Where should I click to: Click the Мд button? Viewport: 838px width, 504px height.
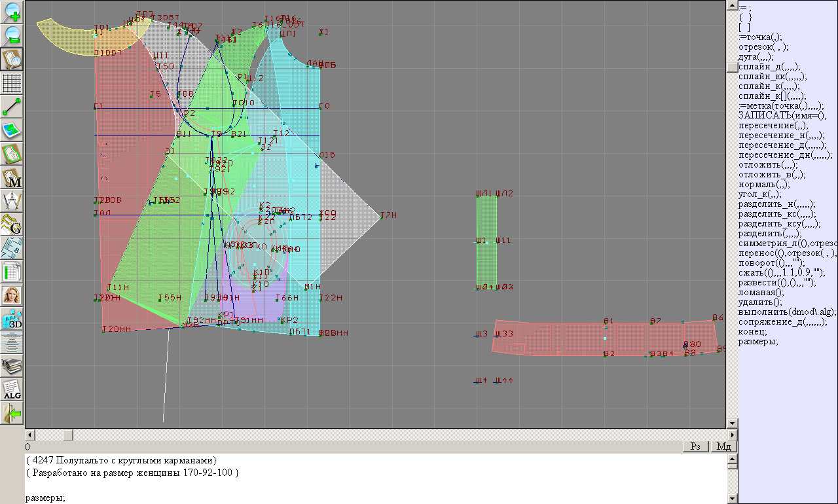pos(723,446)
